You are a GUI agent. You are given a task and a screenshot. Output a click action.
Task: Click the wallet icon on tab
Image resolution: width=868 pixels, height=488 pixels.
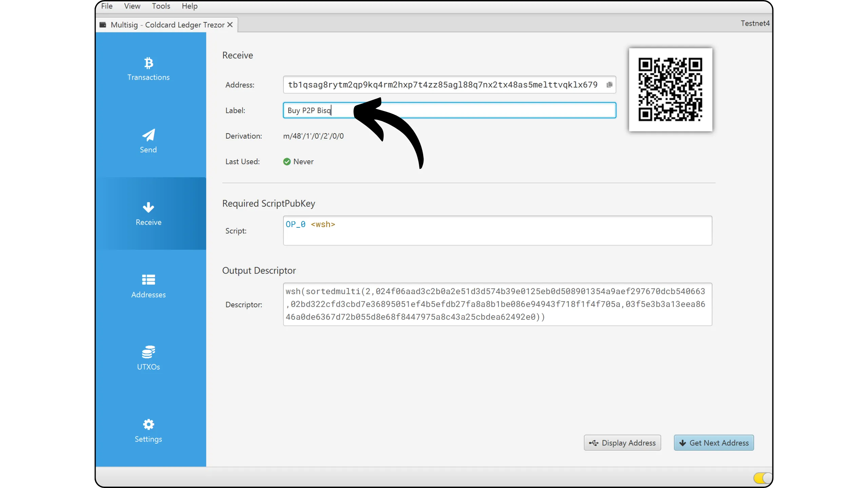click(x=103, y=25)
